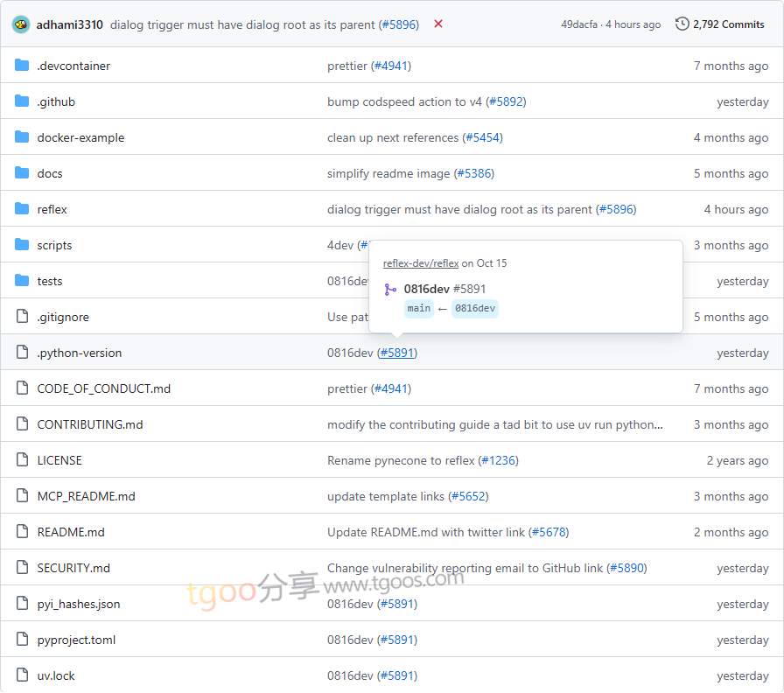784x693 pixels.
Task: Click the adhami3310 author name
Action: click(x=70, y=24)
